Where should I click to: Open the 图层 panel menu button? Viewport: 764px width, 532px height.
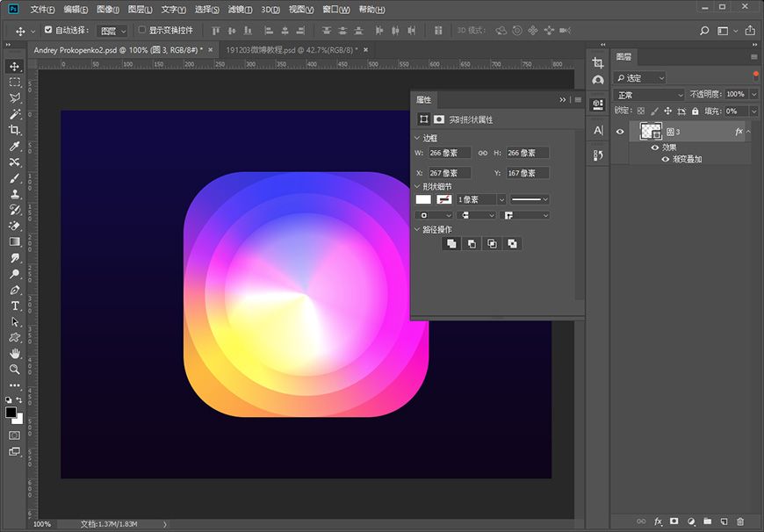click(753, 57)
